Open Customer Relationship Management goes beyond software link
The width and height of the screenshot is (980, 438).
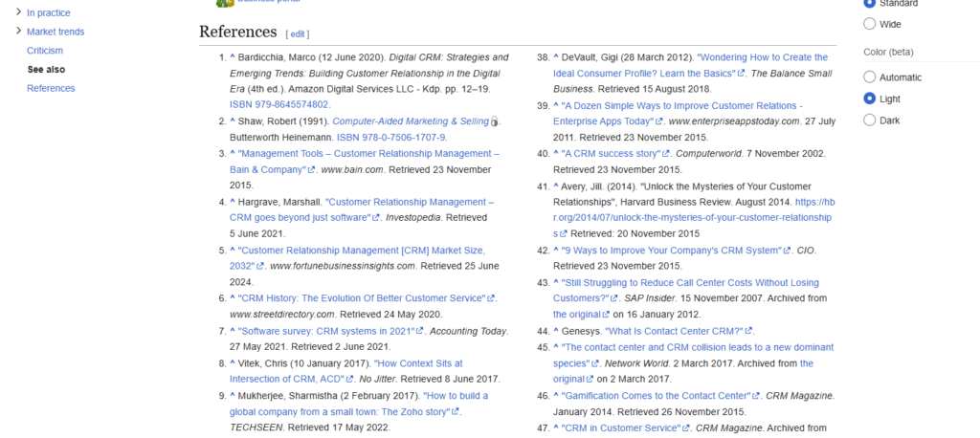[363, 210]
